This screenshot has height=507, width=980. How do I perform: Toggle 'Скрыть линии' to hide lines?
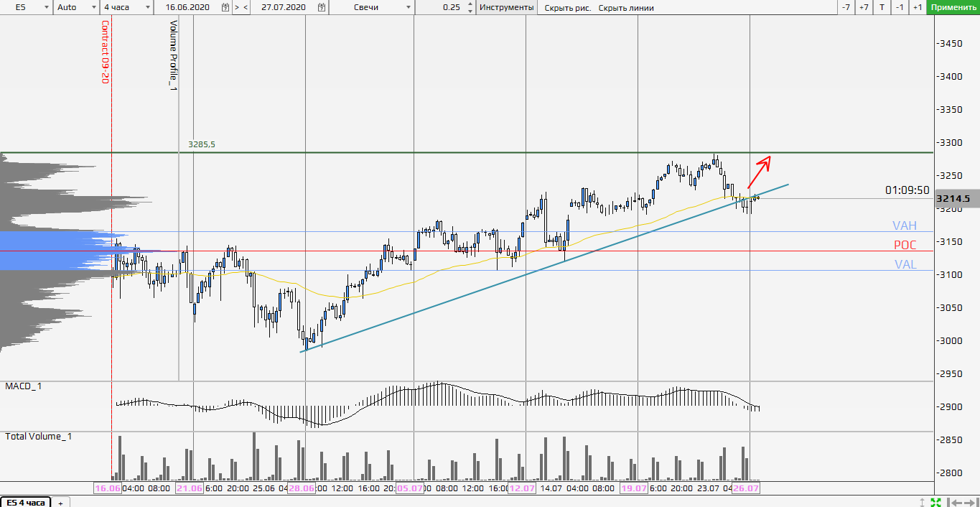[626, 8]
